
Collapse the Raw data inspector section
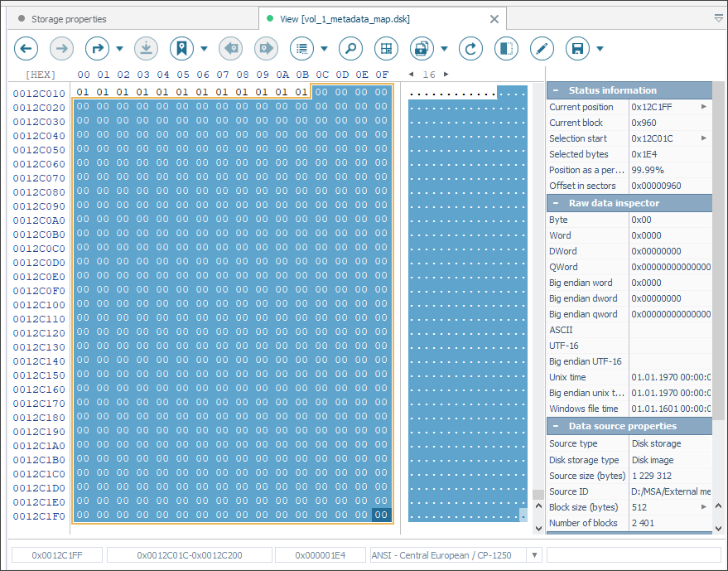point(555,203)
